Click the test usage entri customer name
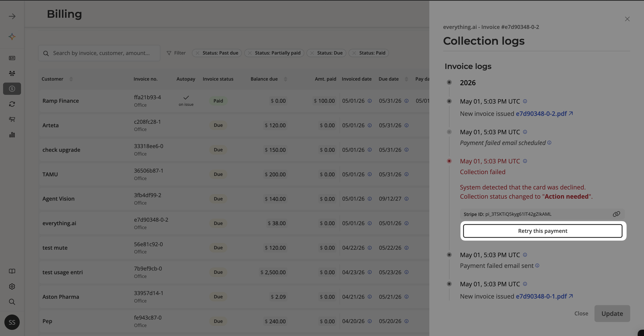 click(x=62, y=272)
